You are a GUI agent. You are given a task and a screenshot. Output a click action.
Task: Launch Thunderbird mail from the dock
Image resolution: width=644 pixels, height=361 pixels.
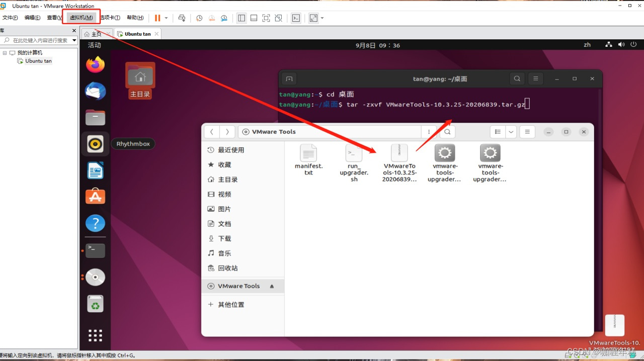click(95, 91)
